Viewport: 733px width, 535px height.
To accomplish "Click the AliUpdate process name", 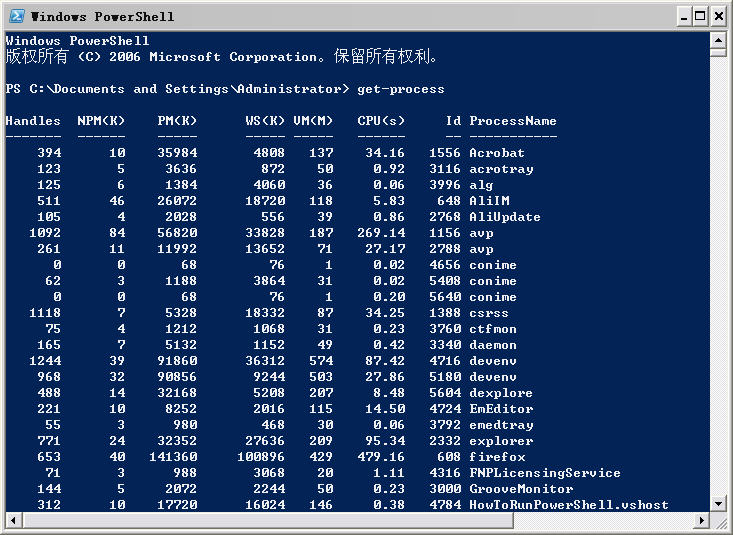I will click(505, 217).
